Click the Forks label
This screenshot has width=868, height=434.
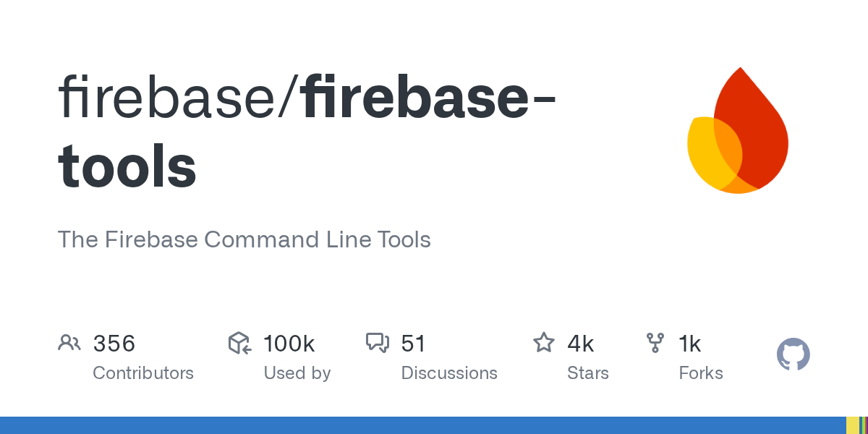click(x=701, y=373)
